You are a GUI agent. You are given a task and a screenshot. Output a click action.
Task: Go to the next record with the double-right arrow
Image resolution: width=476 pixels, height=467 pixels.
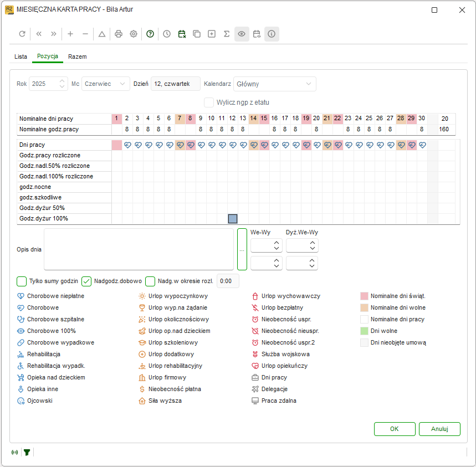pos(54,34)
